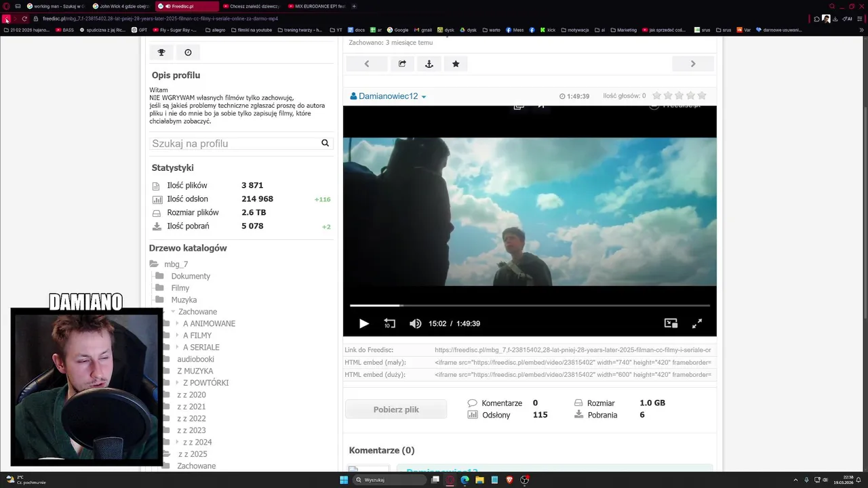Switch to MIX EURODANCE tab

point(317,6)
